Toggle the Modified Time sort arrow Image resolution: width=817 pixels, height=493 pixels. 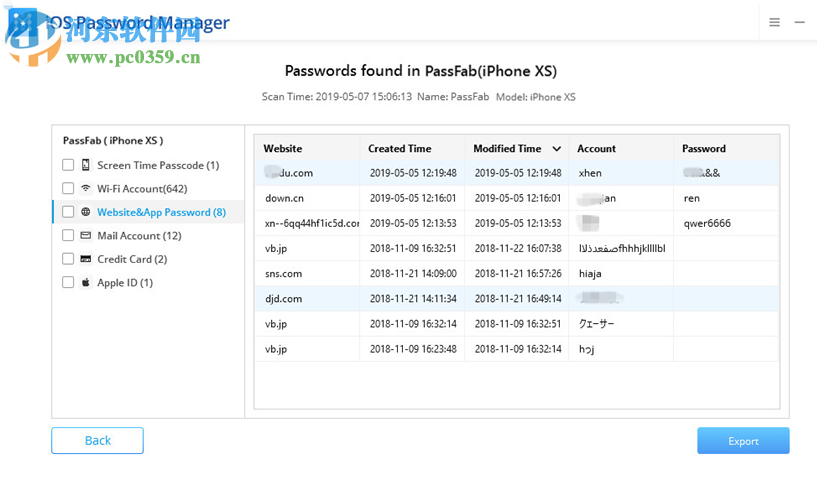(x=556, y=149)
